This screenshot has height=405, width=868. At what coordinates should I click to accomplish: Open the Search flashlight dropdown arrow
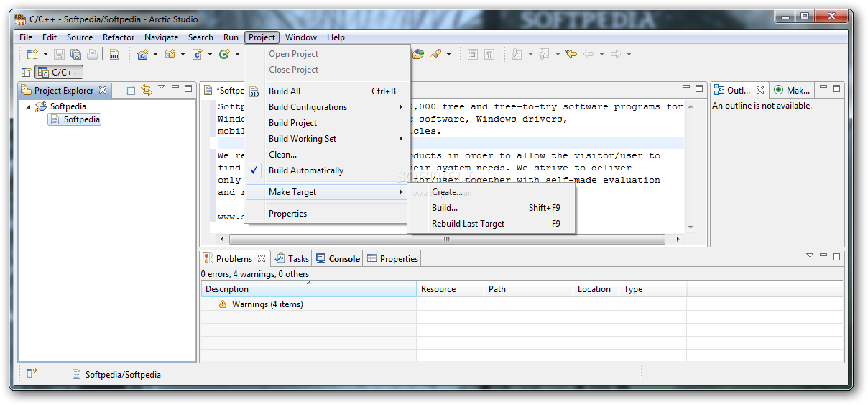tap(449, 54)
